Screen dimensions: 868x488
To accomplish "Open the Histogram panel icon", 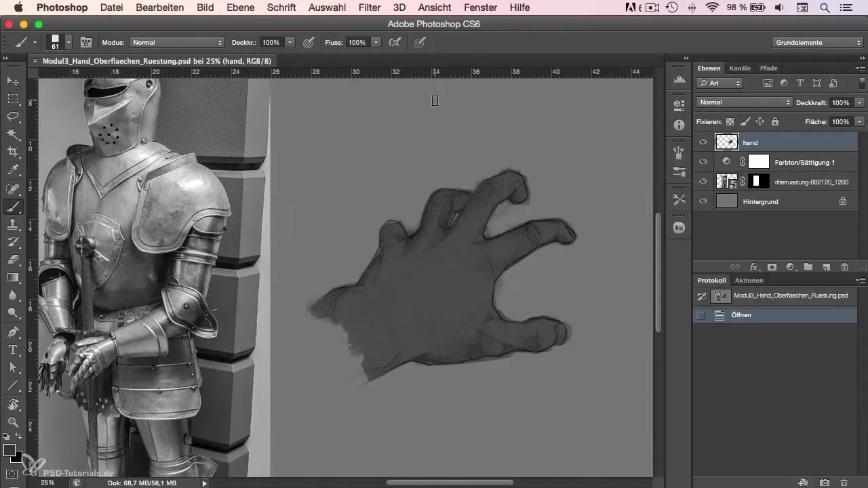I will click(x=679, y=81).
